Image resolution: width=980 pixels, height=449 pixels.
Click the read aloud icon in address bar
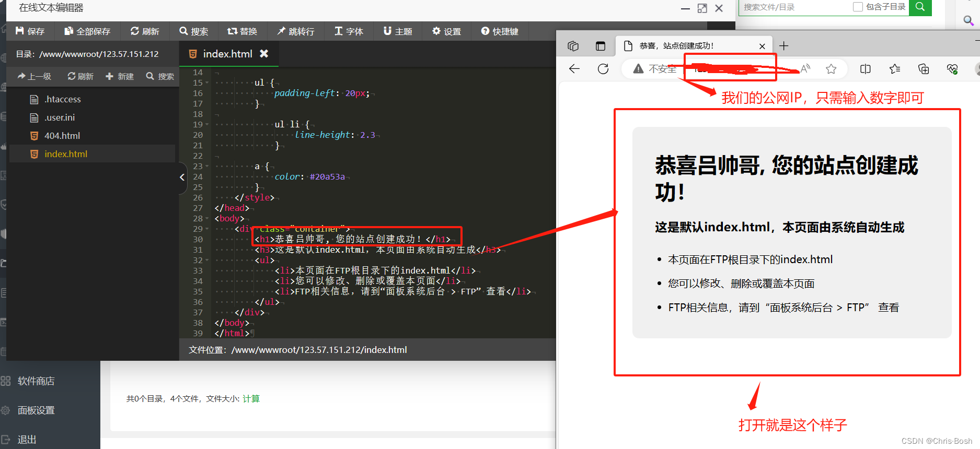click(805, 69)
